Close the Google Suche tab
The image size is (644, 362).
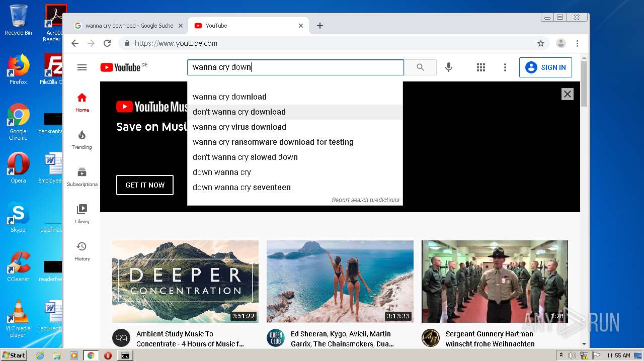181,26
